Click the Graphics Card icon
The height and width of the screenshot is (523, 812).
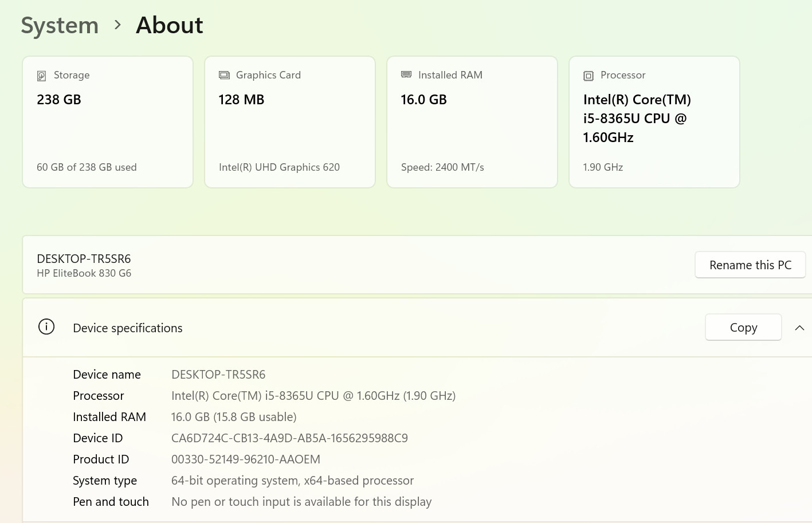coord(224,75)
